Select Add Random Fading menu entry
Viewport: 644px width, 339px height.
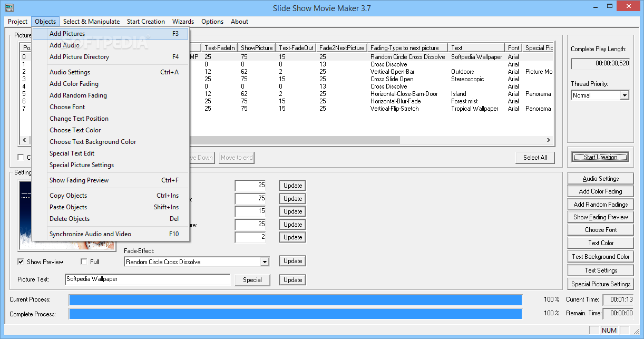pyautogui.click(x=111, y=95)
